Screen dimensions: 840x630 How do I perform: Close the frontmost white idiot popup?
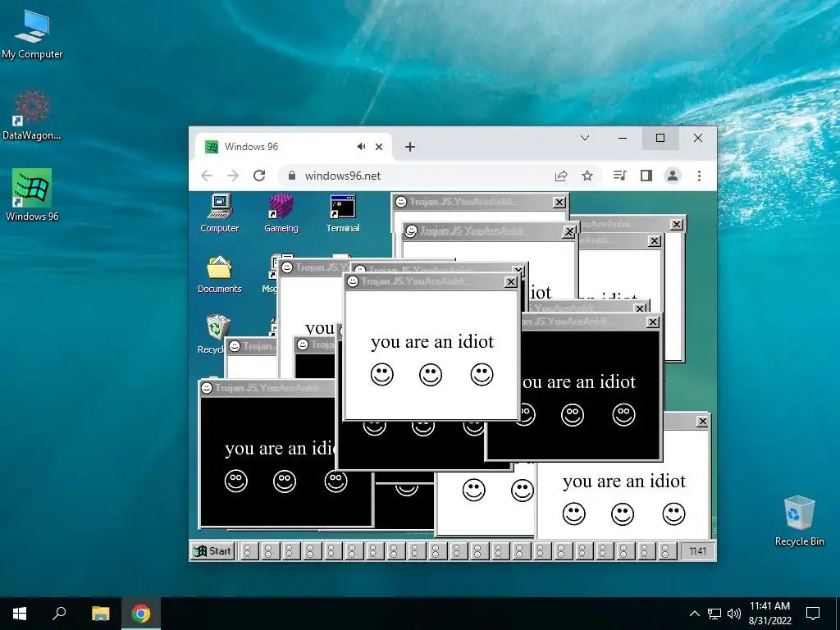[x=510, y=282]
